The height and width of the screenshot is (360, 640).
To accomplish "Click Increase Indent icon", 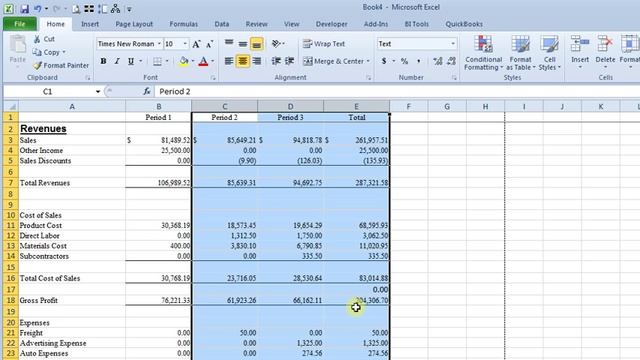I will (290, 61).
